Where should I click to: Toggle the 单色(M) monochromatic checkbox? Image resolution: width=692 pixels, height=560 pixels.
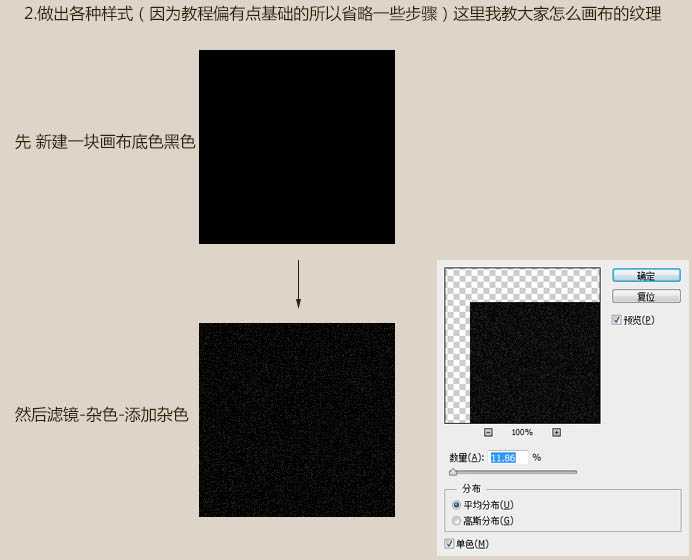(449, 543)
